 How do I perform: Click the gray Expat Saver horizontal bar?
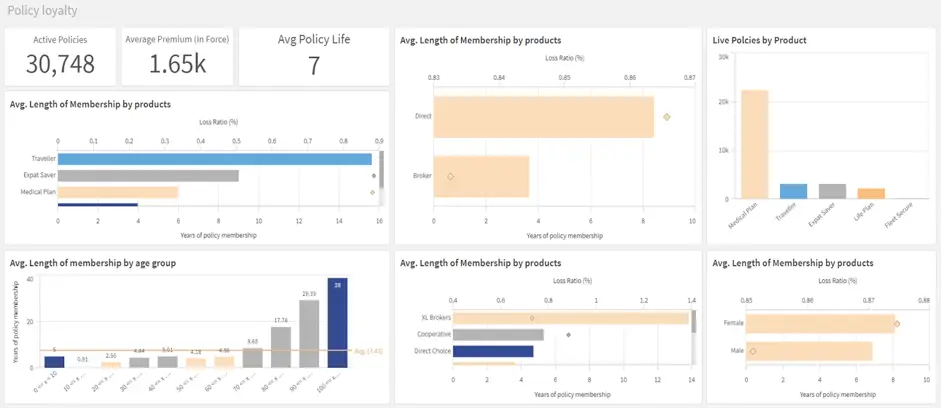[148, 175]
